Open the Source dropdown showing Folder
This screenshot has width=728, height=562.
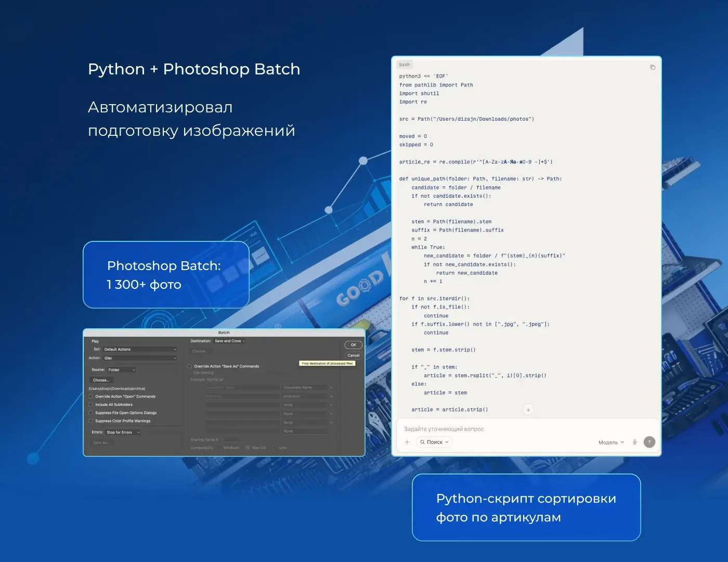click(x=121, y=370)
